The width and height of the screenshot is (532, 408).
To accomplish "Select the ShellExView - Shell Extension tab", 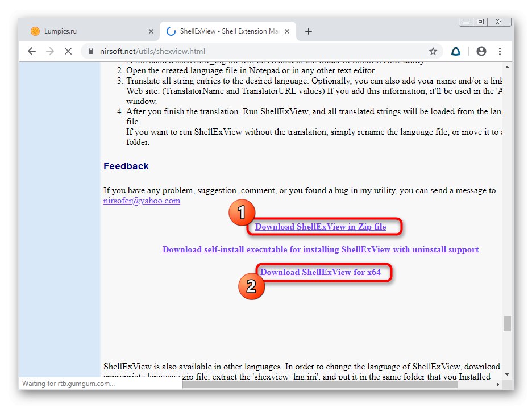I will pos(228,31).
